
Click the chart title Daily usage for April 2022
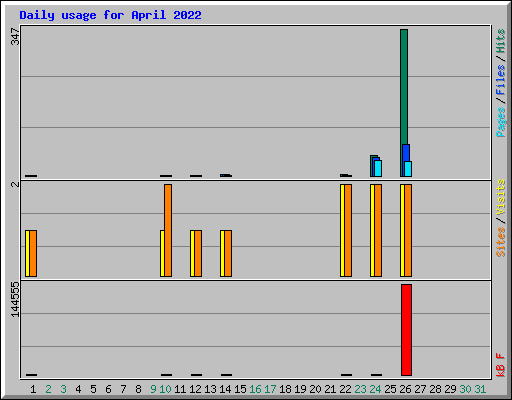(110, 15)
